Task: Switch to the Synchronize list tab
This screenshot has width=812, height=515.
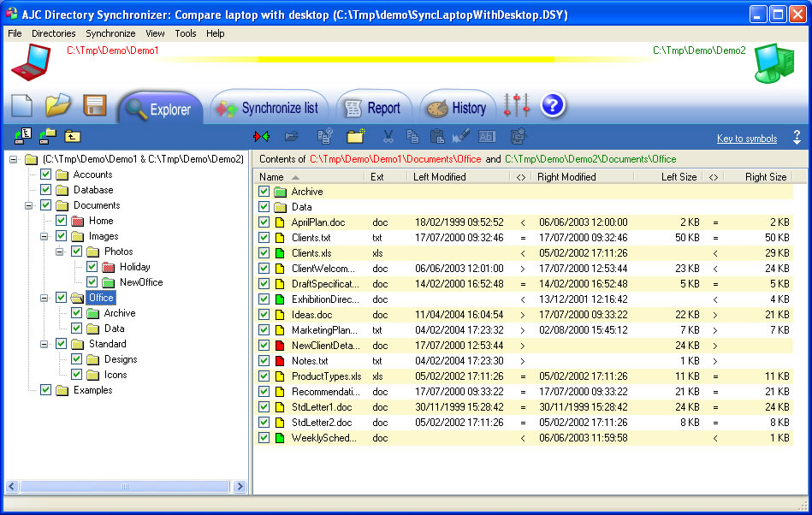Action: tap(270, 107)
